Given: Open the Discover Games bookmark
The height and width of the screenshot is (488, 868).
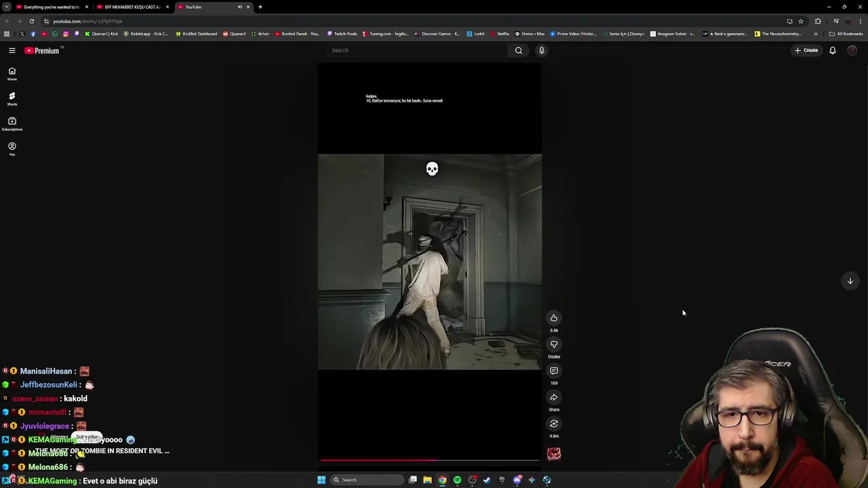Looking at the screenshot, I should point(437,34).
